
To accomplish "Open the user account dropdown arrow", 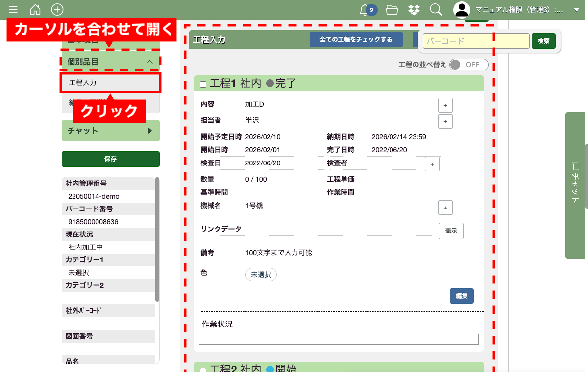I will click(576, 10).
